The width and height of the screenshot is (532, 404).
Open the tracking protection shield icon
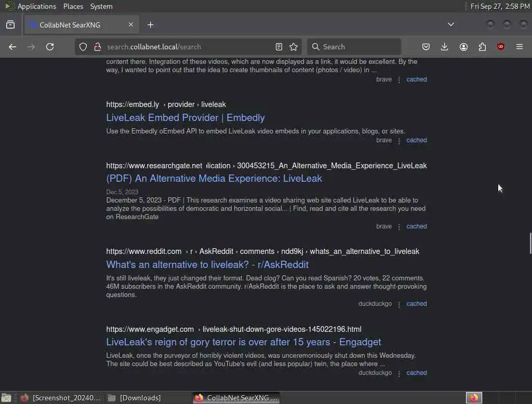coord(83,47)
